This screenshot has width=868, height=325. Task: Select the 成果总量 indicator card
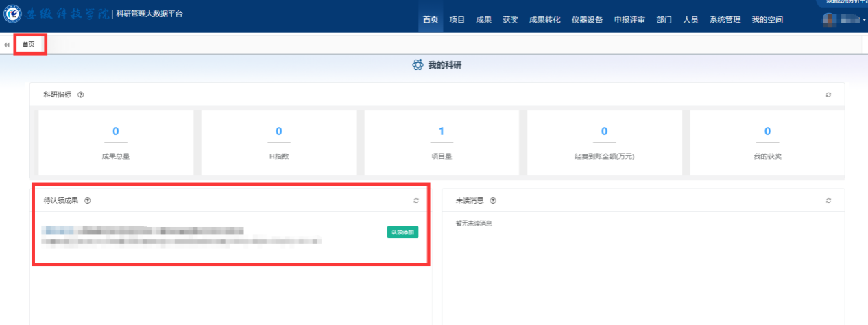(116, 143)
